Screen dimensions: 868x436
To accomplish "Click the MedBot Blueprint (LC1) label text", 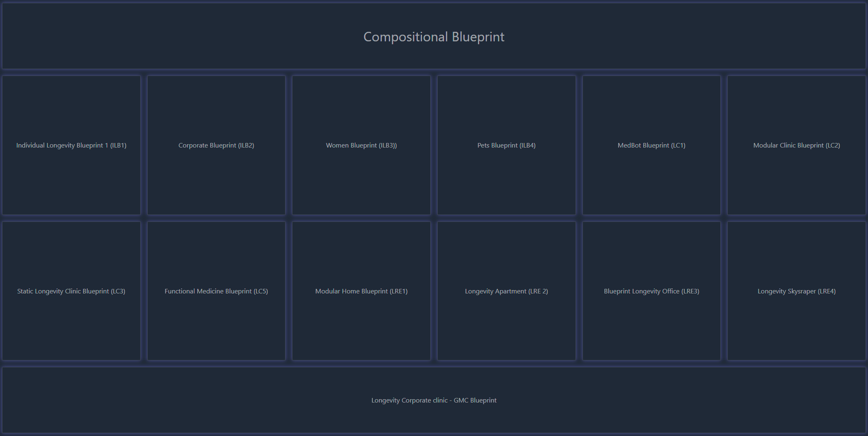I will point(651,145).
